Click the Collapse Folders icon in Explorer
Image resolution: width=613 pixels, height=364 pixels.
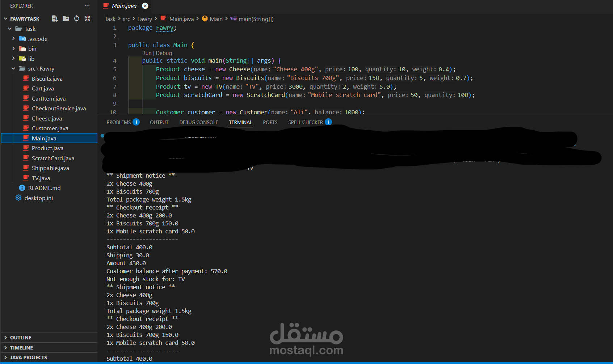tap(87, 18)
